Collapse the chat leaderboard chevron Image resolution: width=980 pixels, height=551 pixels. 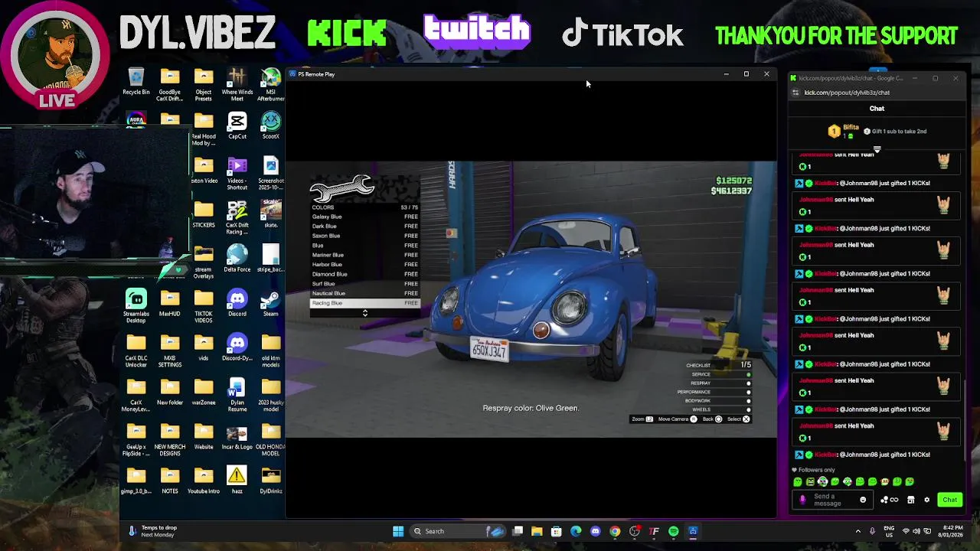877,149
